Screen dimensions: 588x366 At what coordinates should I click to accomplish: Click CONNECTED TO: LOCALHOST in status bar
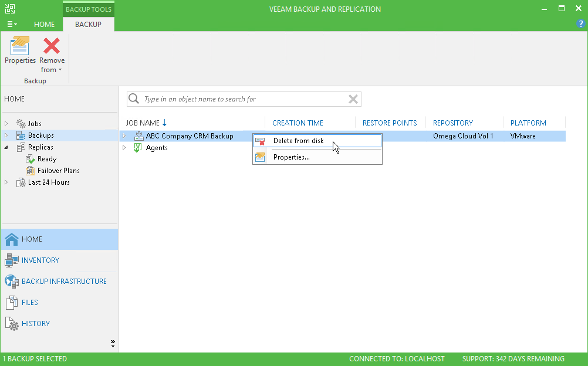397,359
